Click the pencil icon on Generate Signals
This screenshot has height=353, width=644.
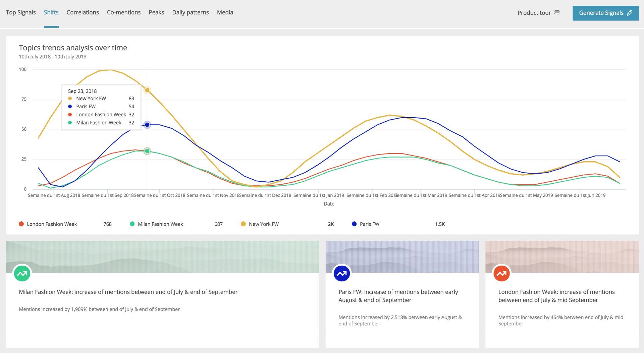pyautogui.click(x=630, y=13)
